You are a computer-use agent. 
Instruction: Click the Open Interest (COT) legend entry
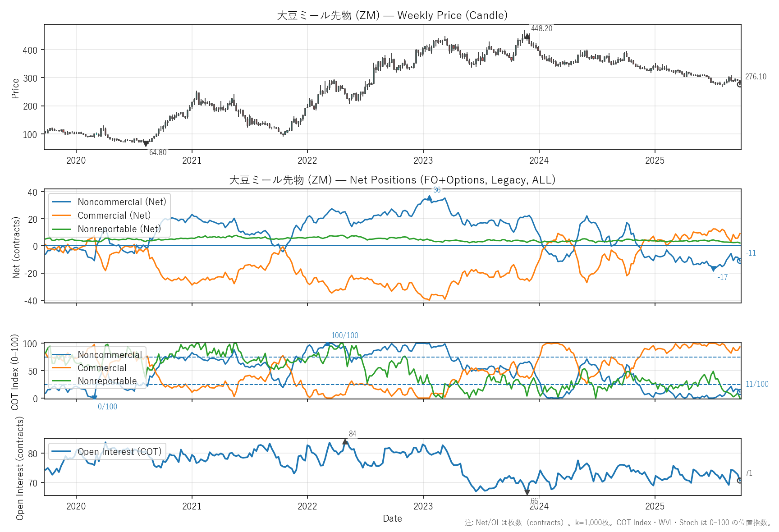(119, 452)
